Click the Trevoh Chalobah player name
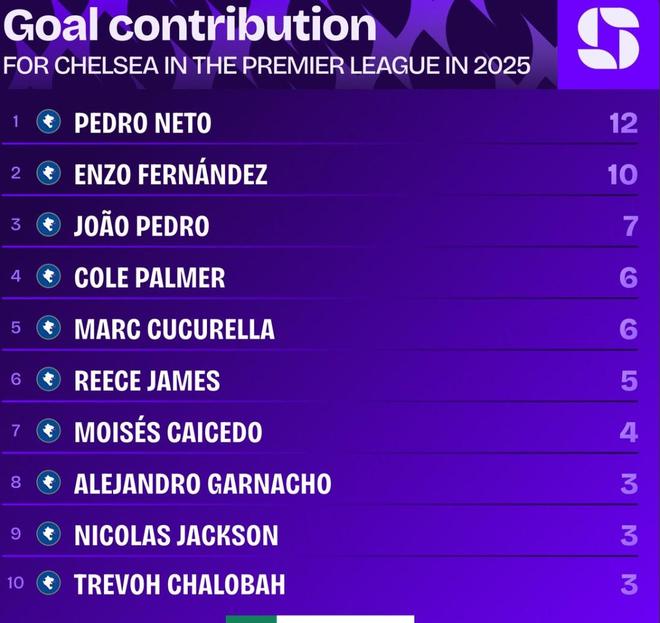 (180, 585)
